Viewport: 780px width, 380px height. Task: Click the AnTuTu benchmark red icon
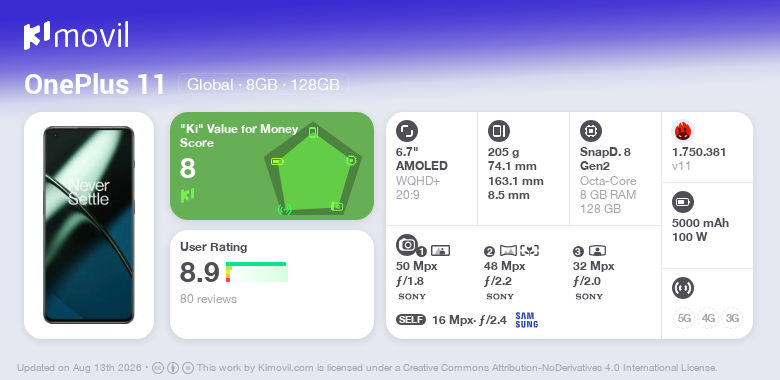(682, 131)
